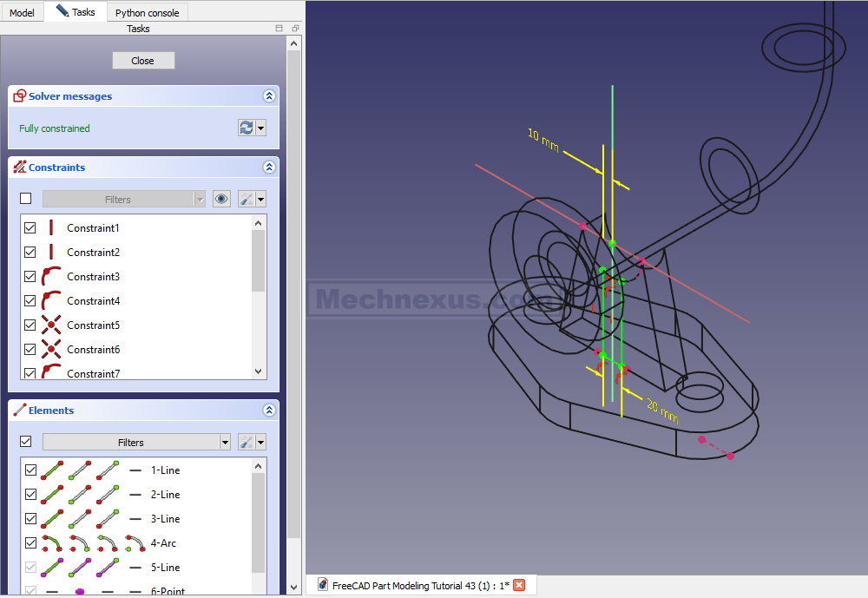Open the Elements Filters dropdown

(x=136, y=442)
